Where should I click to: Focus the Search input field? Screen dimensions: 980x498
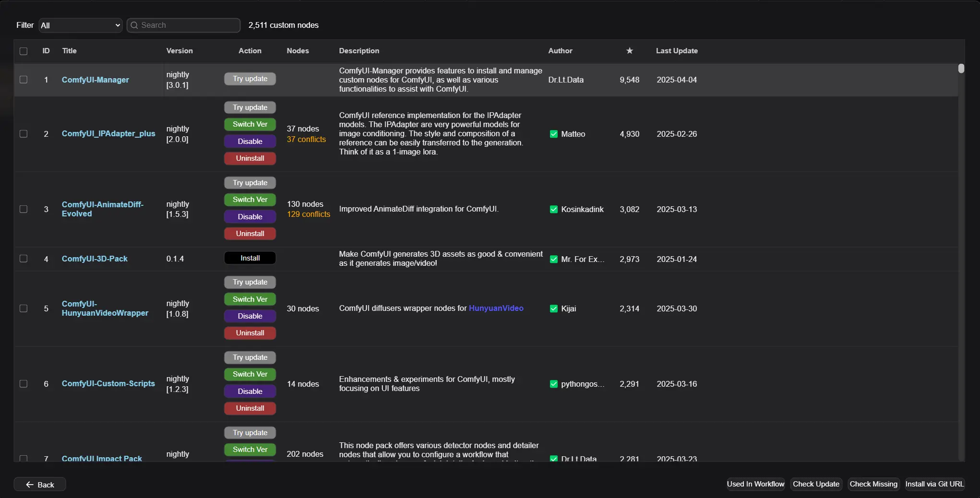tap(188, 25)
